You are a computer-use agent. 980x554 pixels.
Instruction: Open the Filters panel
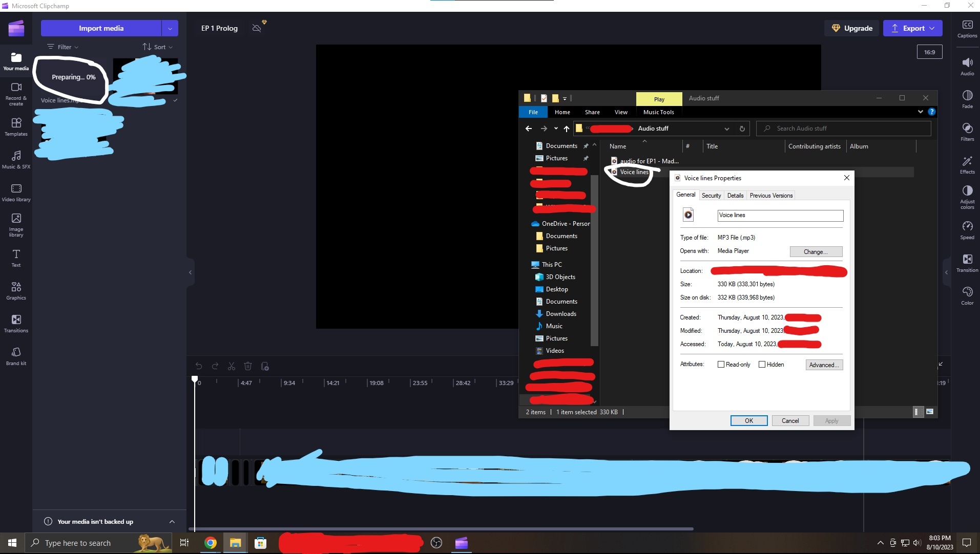click(967, 132)
